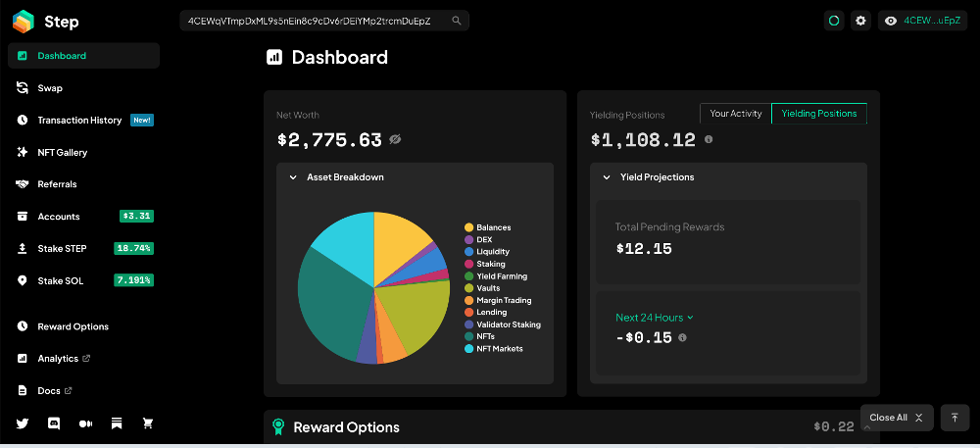This screenshot has height=448, width=980.
Task: Open the Swap page
Action: click(50, 88)
